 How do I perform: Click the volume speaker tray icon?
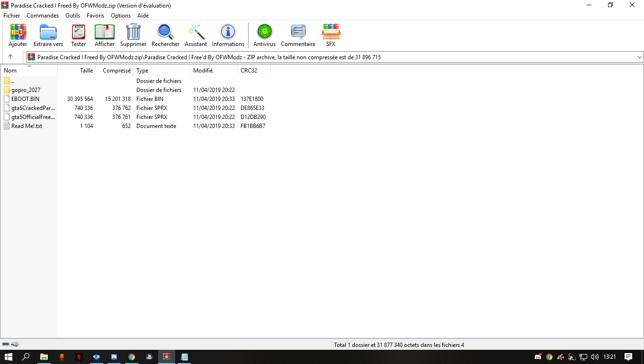tap(595, 357)
